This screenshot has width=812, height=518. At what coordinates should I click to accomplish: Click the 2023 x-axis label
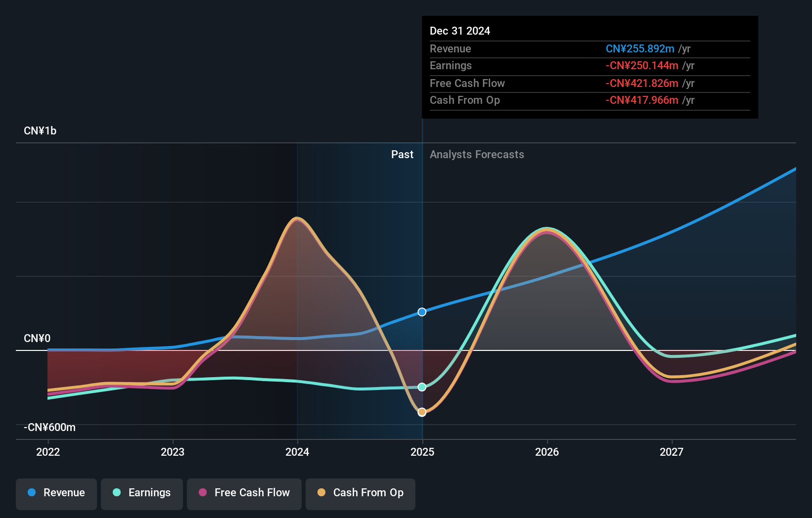coord(173,452)
